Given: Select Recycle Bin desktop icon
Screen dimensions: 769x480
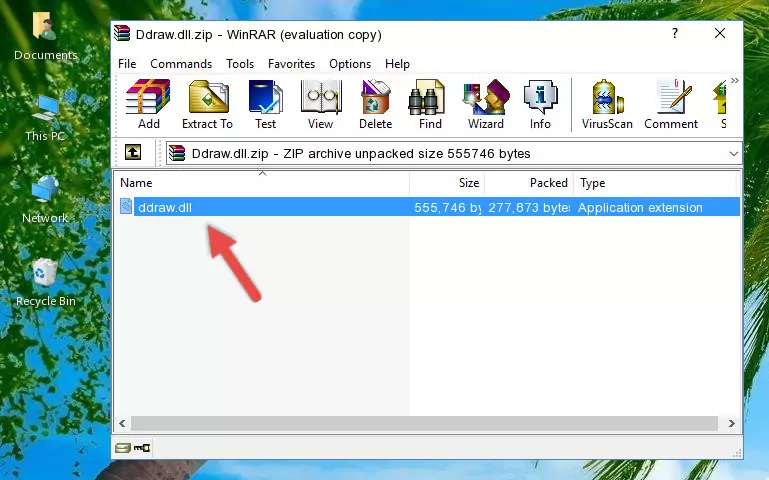Looking at the screenshot, I should click(x=45, y=283).
